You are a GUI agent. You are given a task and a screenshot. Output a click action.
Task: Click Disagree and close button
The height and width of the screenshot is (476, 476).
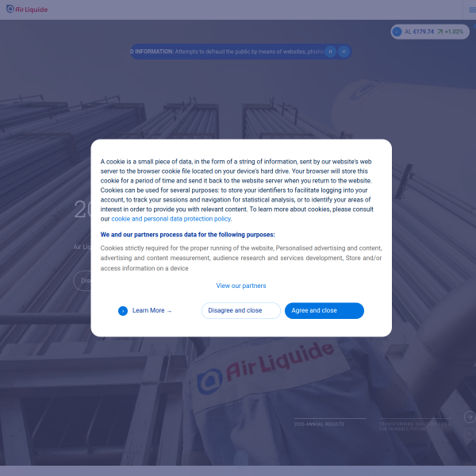[x=241, y=310]
